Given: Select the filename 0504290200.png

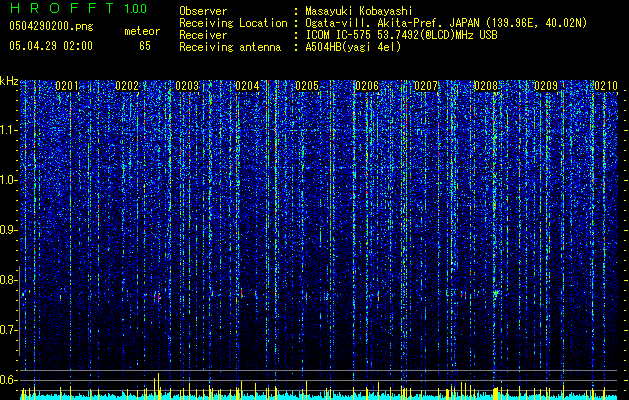Looking at the screenshot, I should click(x=51, y=26).
